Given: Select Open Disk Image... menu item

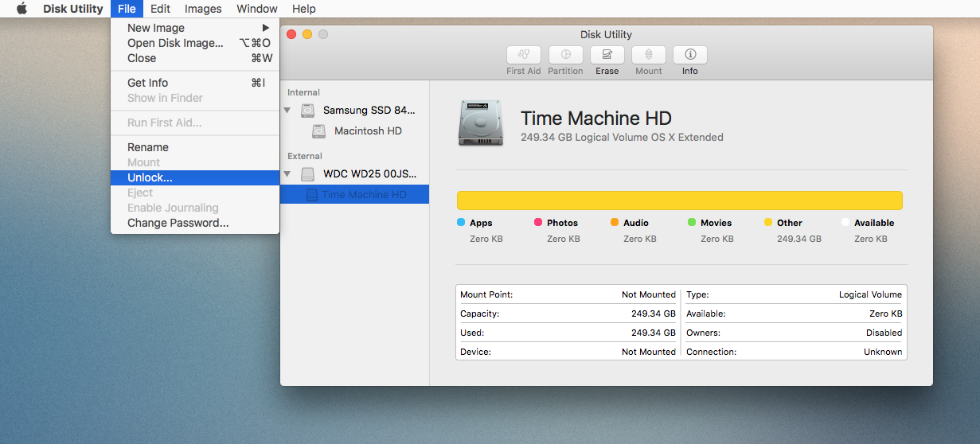Looking at the screenshot, I should [195, 43].
